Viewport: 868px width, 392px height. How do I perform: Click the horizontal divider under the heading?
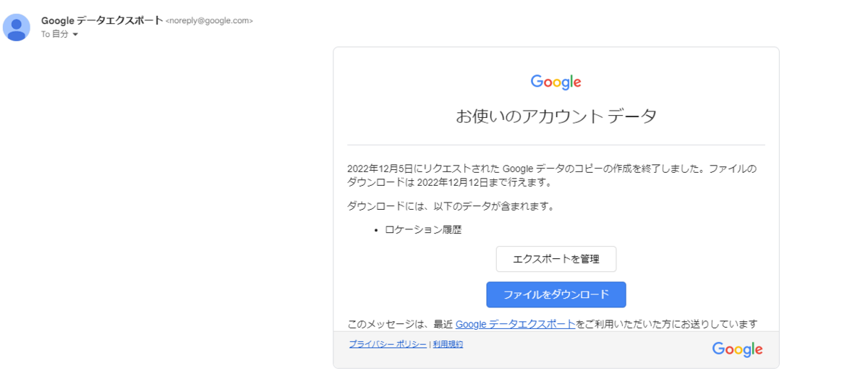click(556, 145)
